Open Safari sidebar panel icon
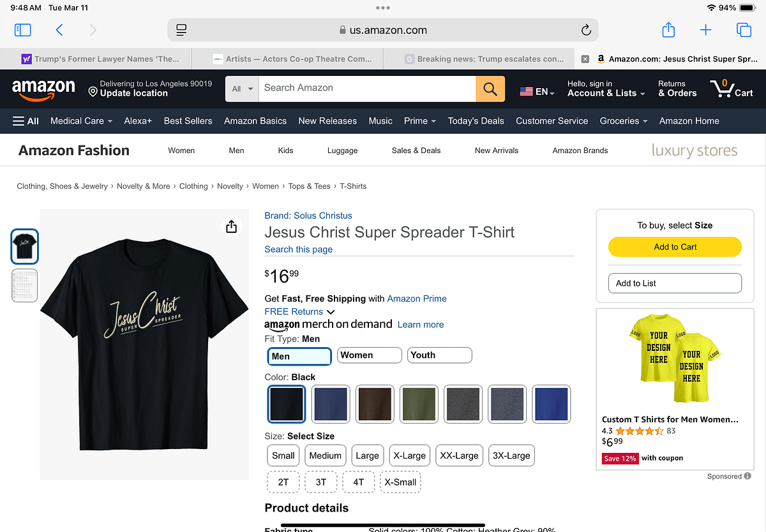 coord(22,30)
